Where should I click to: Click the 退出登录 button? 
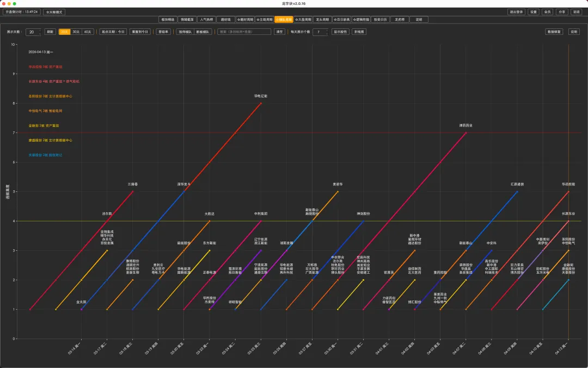[516, 12]
